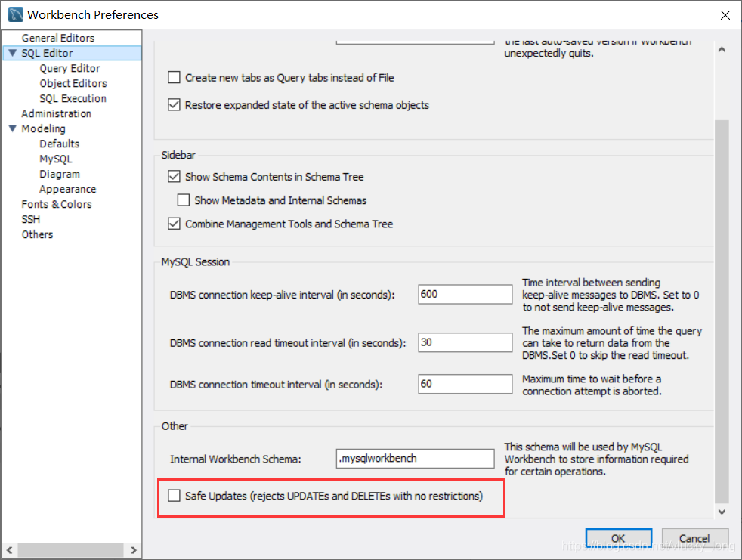
Task: Click the down arrow of settings scrollbar
Action: [722, 511]
